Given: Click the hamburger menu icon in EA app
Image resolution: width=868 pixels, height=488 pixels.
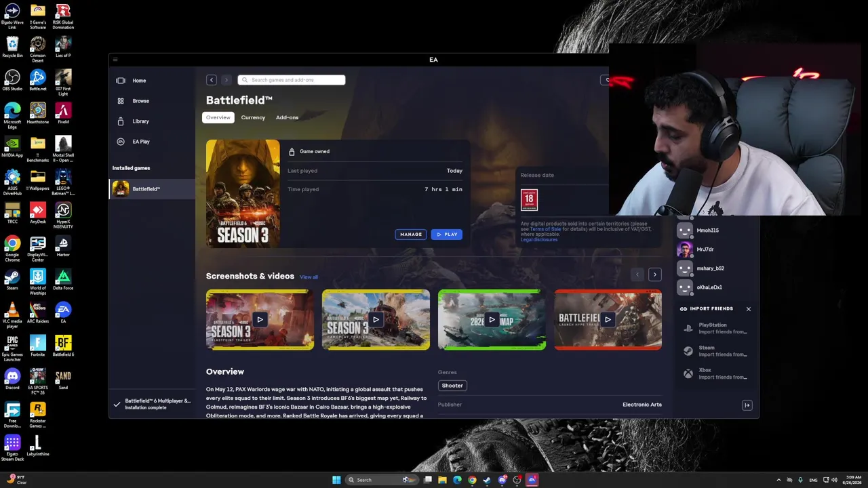Looking at the screenshot, I should 115,60.
